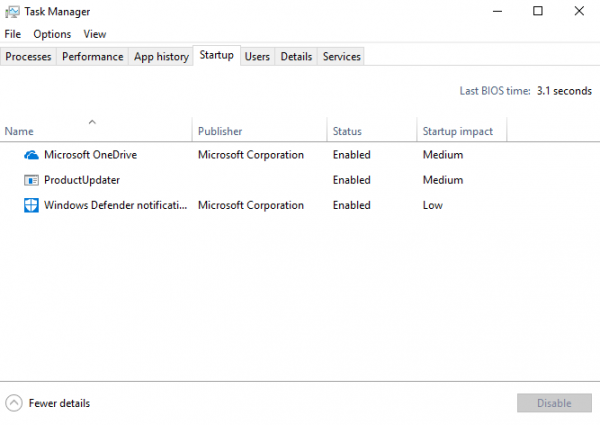Viewport: 600px width, 425px height.
Task: Click the Task Manager title bar icon
Action: (12, 12)
